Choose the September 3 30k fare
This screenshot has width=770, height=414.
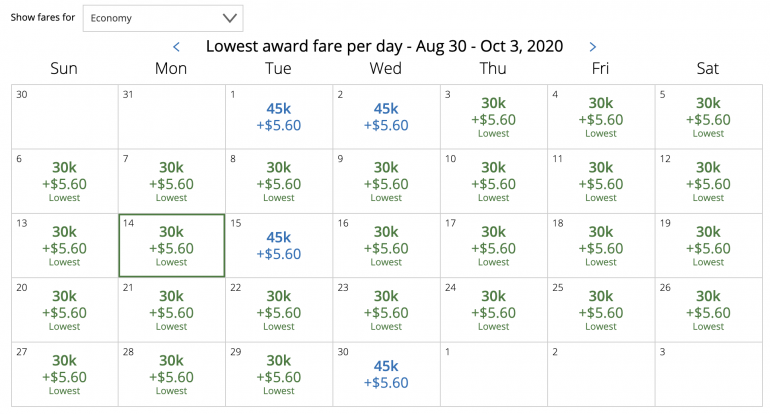[x=494, y=117]
